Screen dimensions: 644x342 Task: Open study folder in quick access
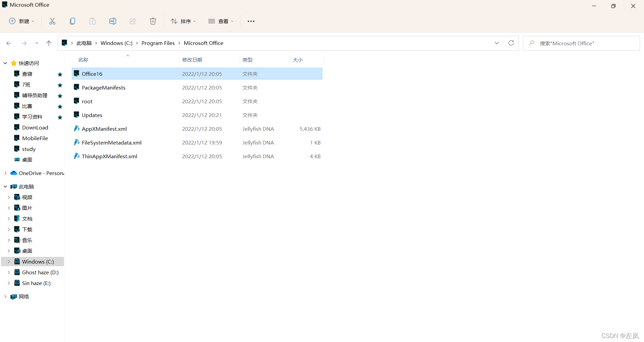click(29, 149)
